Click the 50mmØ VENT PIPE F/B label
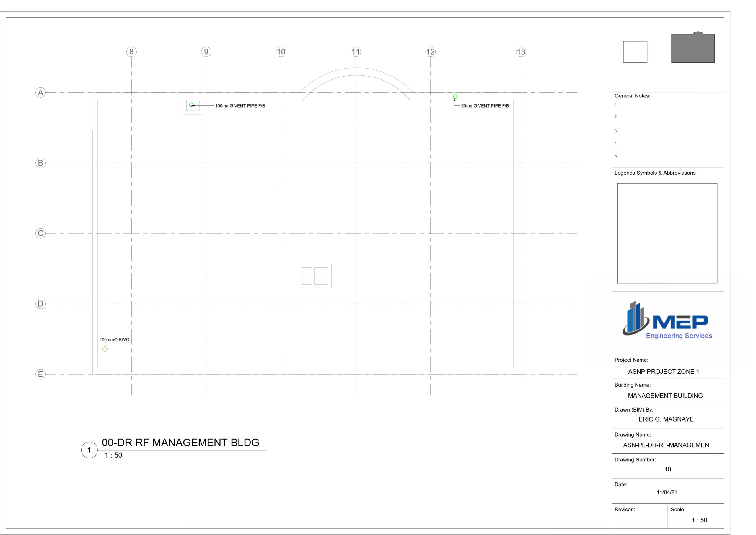756x535 pixels. [x=485, y=106]
